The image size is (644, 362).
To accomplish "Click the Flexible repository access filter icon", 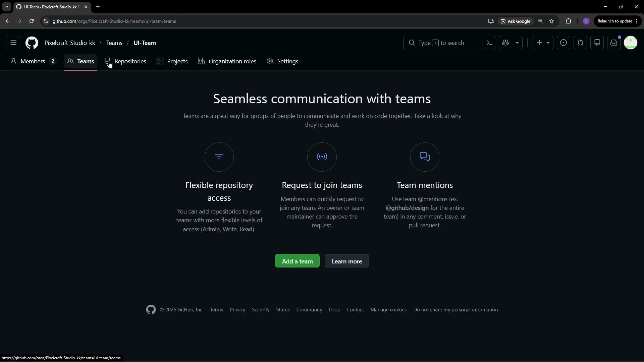I will pyautogui.click(x=219, y=157).
